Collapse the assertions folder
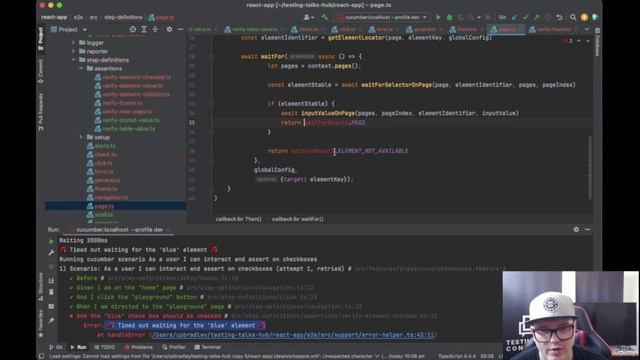This screenshot has height=360, width=640. [81, 69]
